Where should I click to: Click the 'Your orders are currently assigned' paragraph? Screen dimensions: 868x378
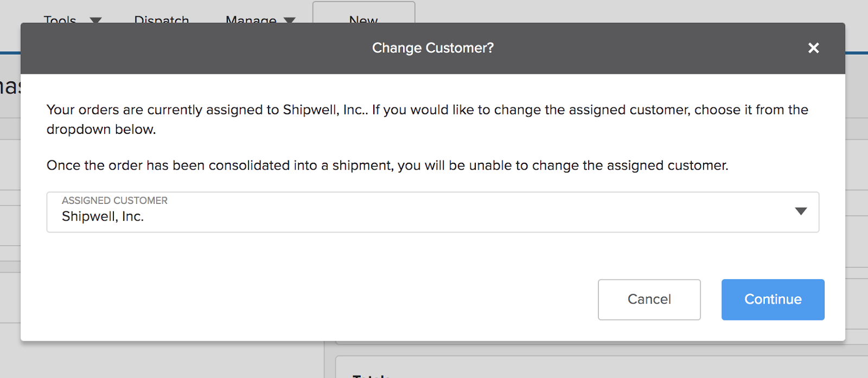tap(427, 119)
